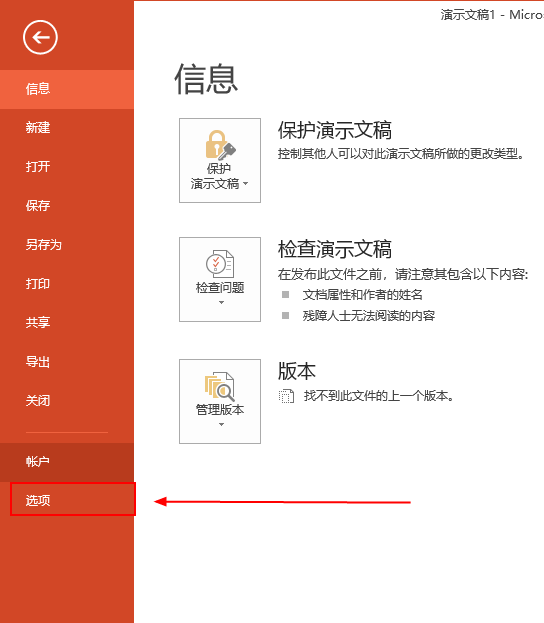This screenshot has height=623, width=544.
Task: Click the 找不到此文件的上一个版本 text entry
Action: pos(379,396)
